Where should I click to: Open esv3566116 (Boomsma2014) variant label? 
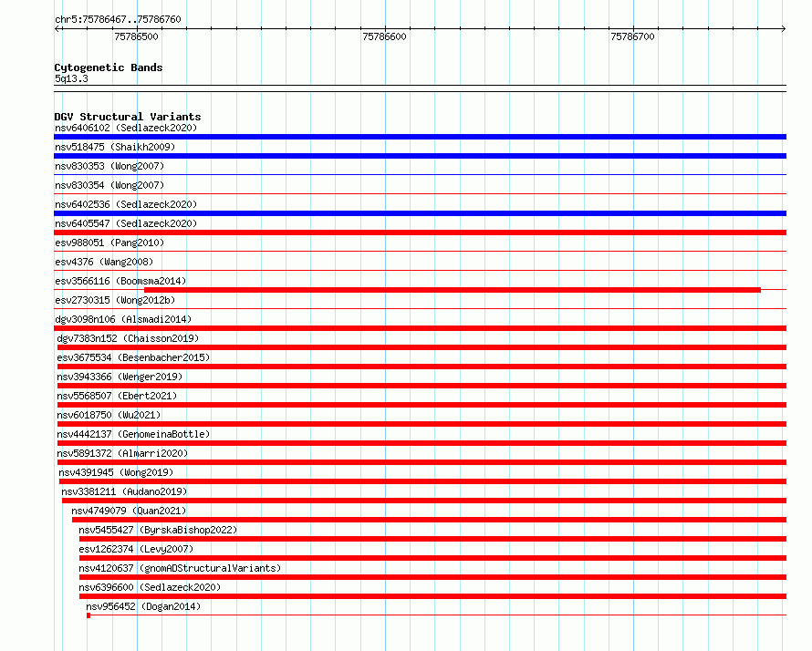tap(120, 281)
